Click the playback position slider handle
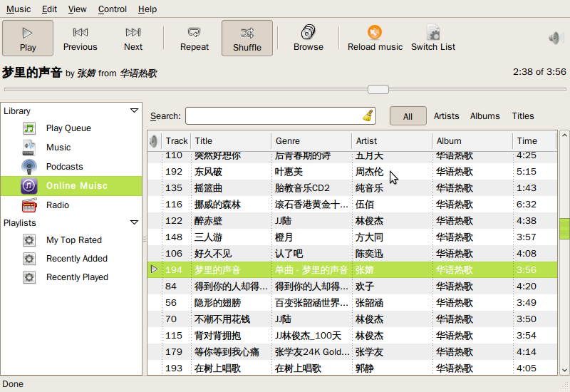Viewport: 570px width, 392px height. 378,90
